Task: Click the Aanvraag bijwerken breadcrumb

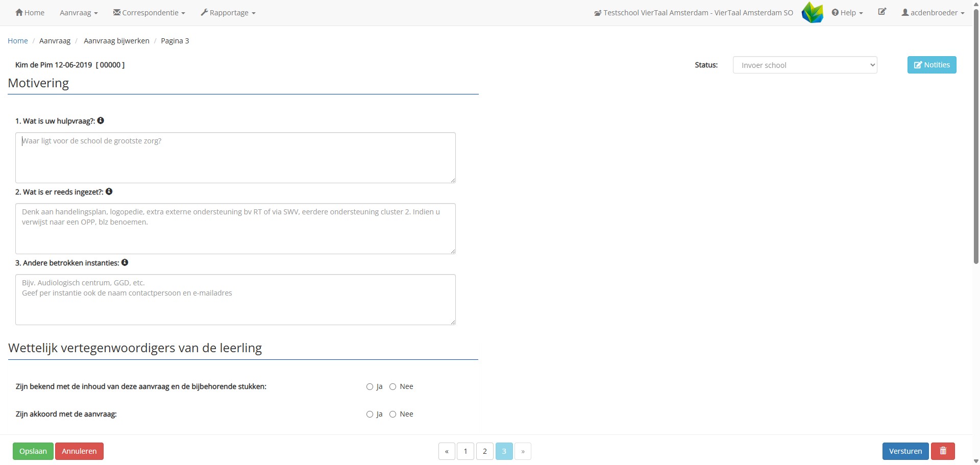Action: point(116,41)
